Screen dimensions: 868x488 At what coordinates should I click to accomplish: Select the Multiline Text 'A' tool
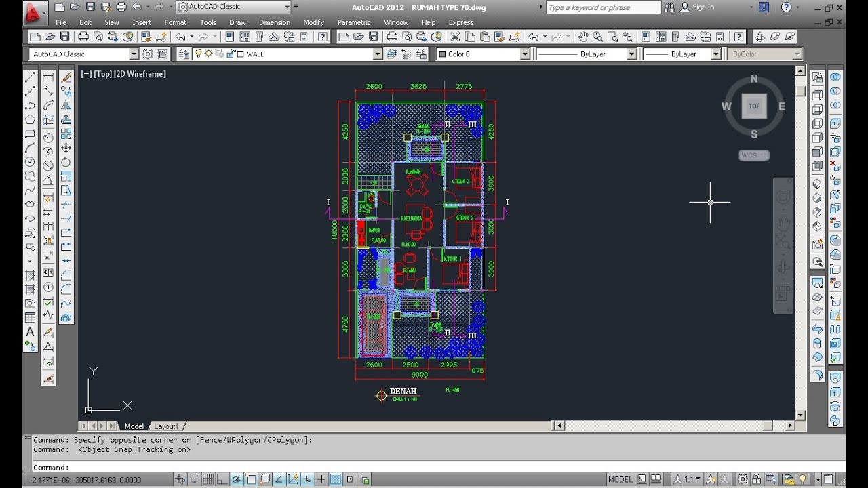click(30, 332)
